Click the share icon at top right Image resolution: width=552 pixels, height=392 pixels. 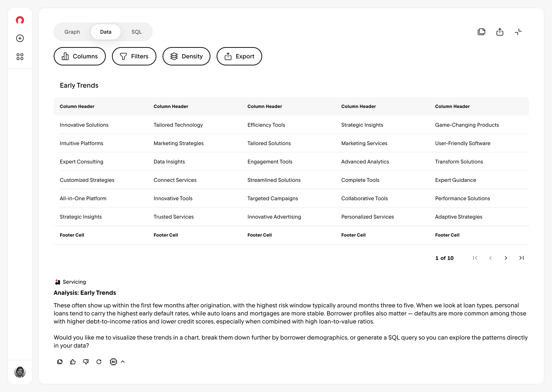(x=499, y=32)
